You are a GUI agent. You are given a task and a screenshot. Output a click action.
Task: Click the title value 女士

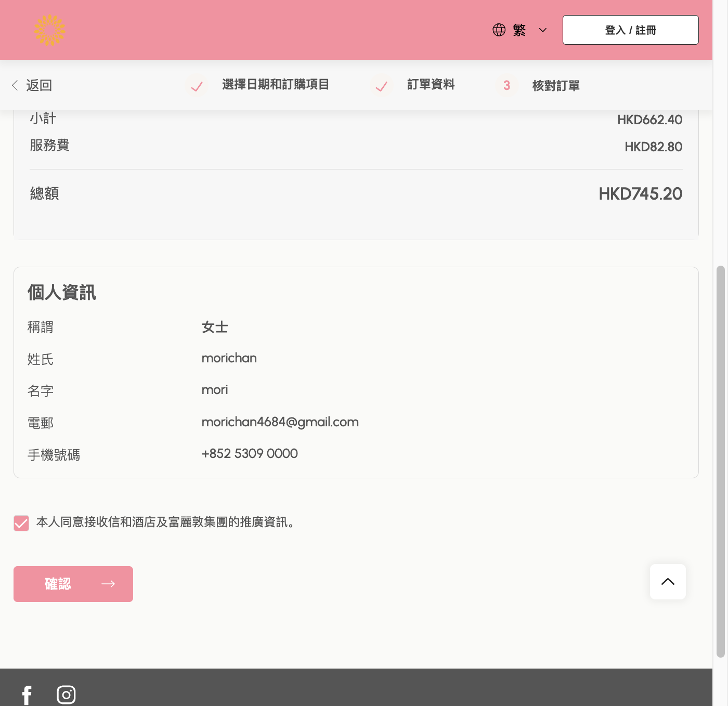click(215, 327)
